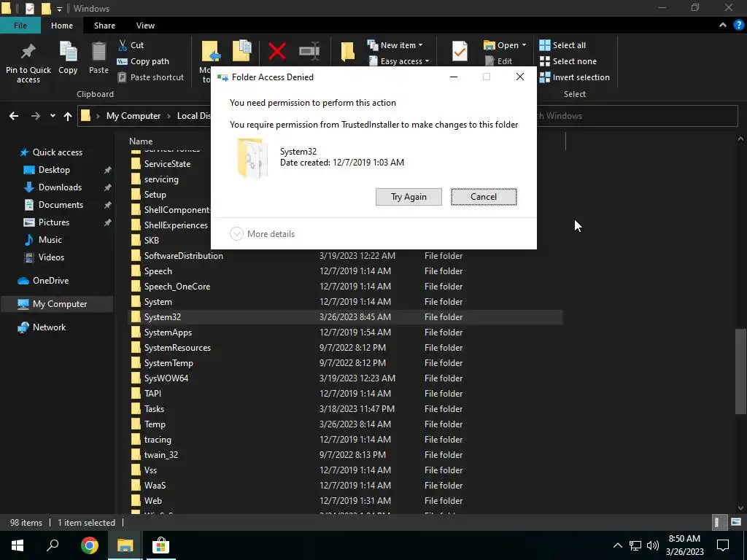Image resolution: width=747 pixels, height=560 pixels.
Task: Select the Temp folder row
Action: (x=345, y=424)
